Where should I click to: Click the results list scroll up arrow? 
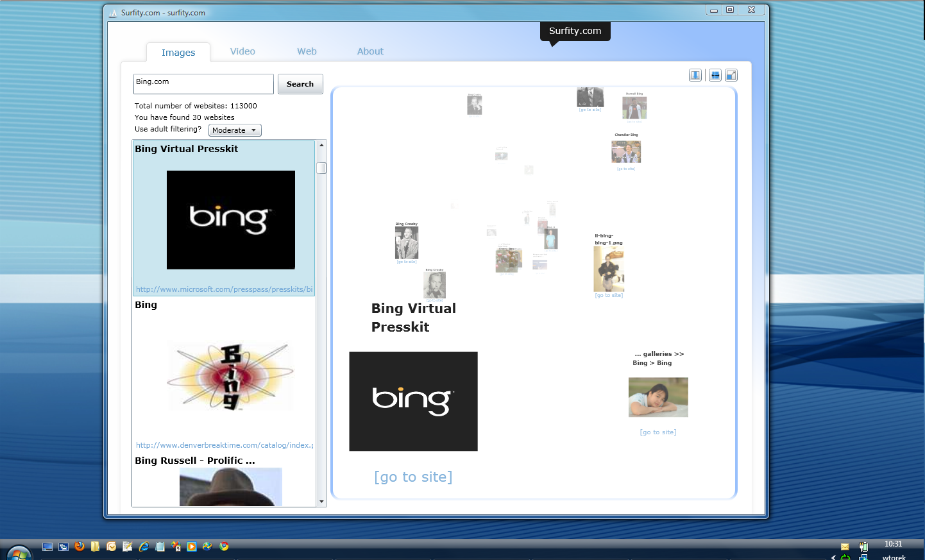[321, 145]
